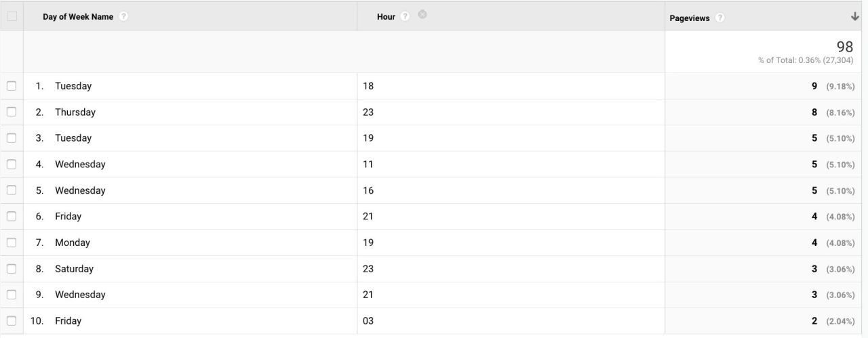The width and height of the screenshot is (868, 338).
Task: Enable checkbox for row 8 Saturday
Action: click(12, 269)
